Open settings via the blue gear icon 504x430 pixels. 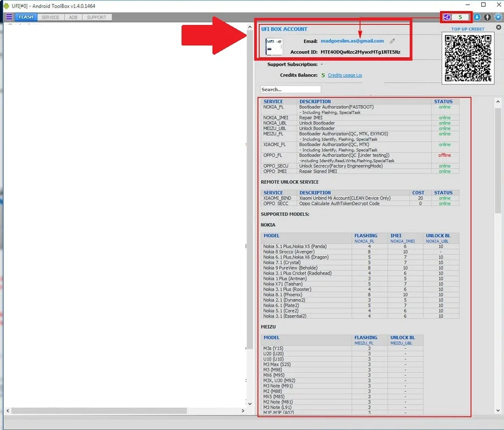pos(498,17)
